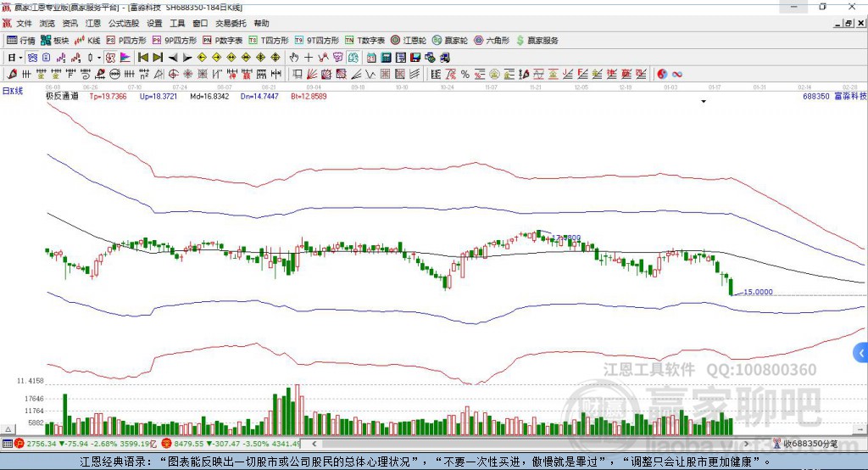The width and height of the screenshot is (868, 470).
Task: Open the 设置 menu
Action: 154,23
